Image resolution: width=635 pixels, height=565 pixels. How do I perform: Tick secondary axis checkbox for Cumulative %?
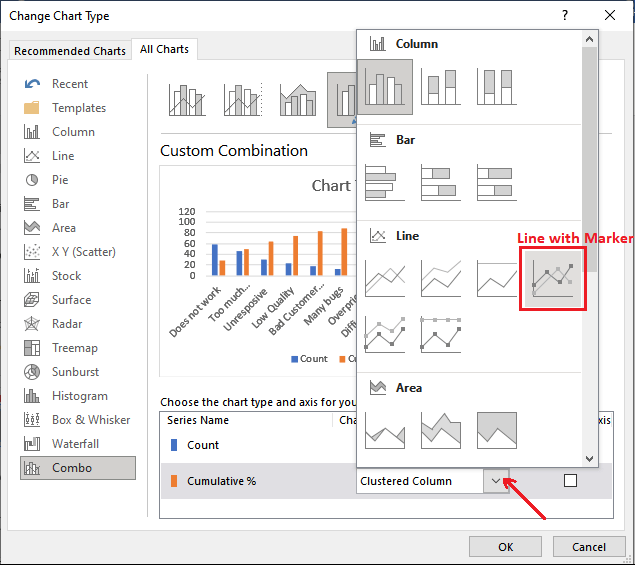tap(570, 481)
